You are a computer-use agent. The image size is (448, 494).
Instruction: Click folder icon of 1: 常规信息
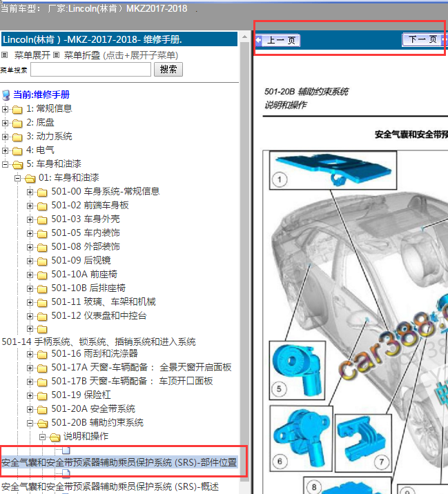[x=17, y=110]
